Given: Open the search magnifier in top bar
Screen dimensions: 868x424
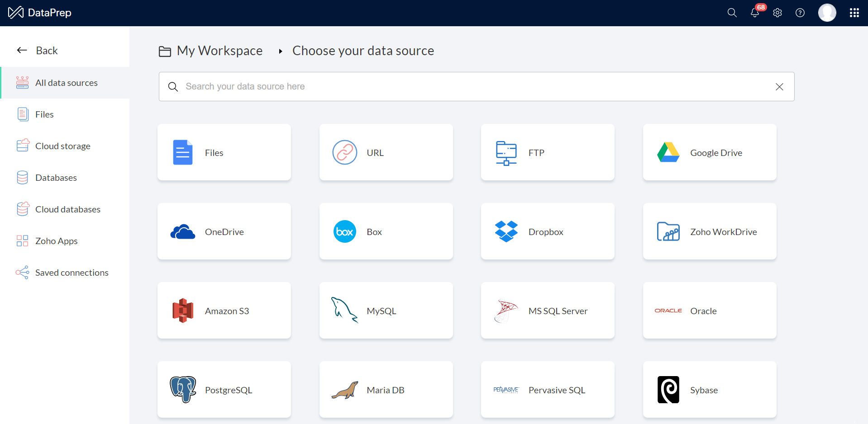Looking at the screenshot, I should 732,13.
